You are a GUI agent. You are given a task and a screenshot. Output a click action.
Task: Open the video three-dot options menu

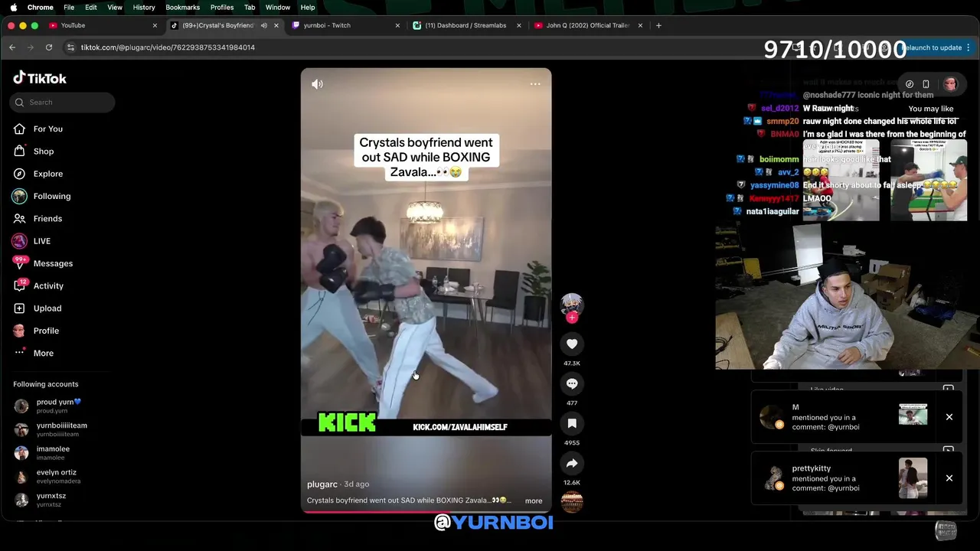tap(535, 84)
